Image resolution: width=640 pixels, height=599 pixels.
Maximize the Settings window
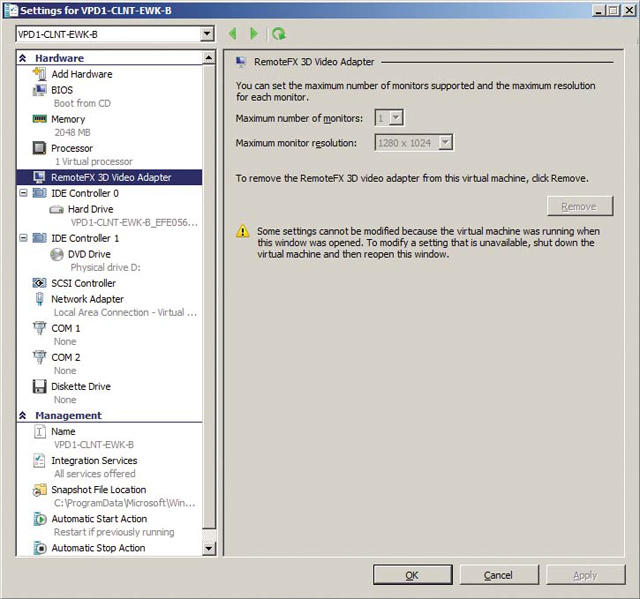(613, 10)
